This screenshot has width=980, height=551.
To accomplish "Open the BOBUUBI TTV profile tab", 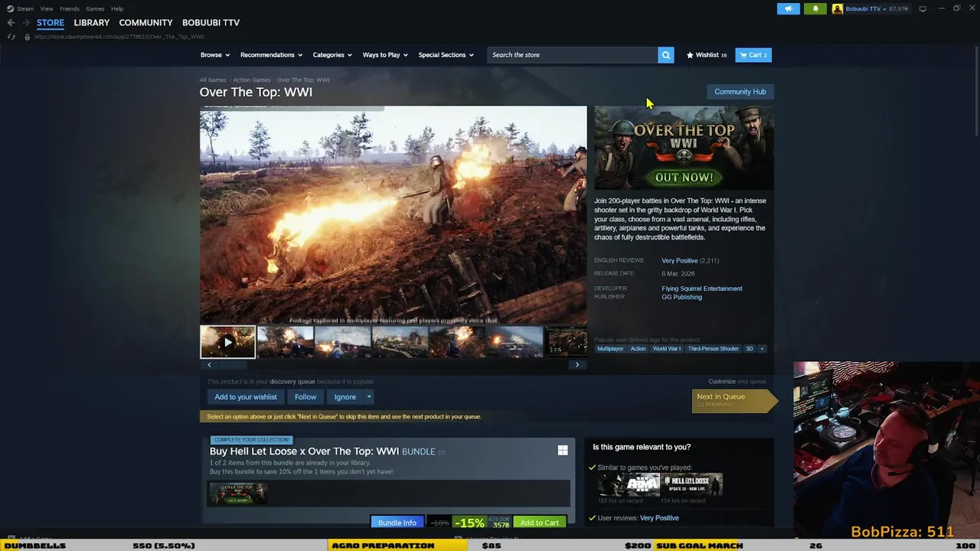I will click(211, 23).
